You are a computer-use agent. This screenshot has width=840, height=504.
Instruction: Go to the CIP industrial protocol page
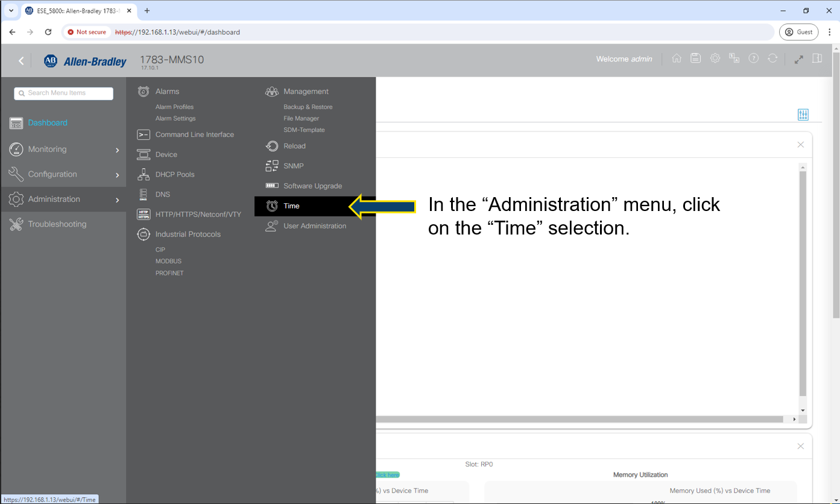pos(160,250)
